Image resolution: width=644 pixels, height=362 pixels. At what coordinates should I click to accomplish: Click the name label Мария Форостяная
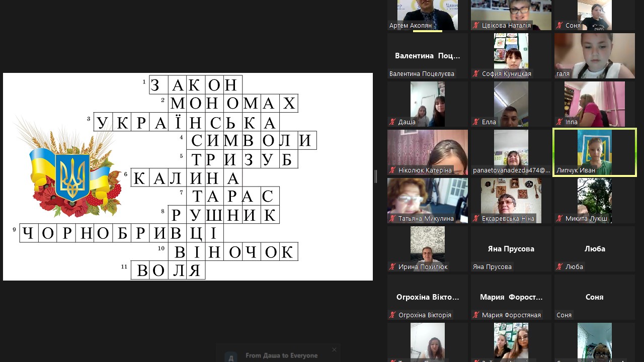click(511, 315)
